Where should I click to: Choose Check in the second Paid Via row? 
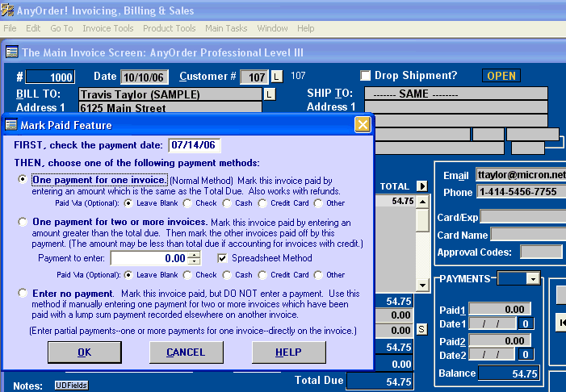[187, 275]
